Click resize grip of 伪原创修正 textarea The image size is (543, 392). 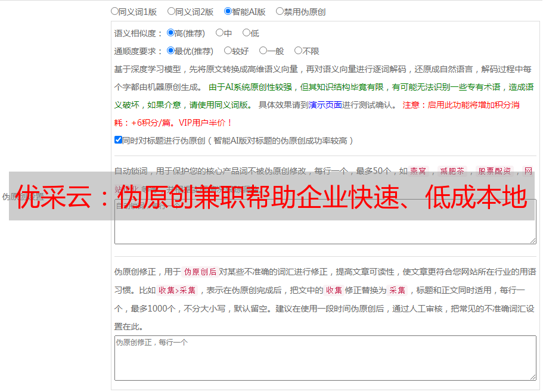[x=533, y=377]
